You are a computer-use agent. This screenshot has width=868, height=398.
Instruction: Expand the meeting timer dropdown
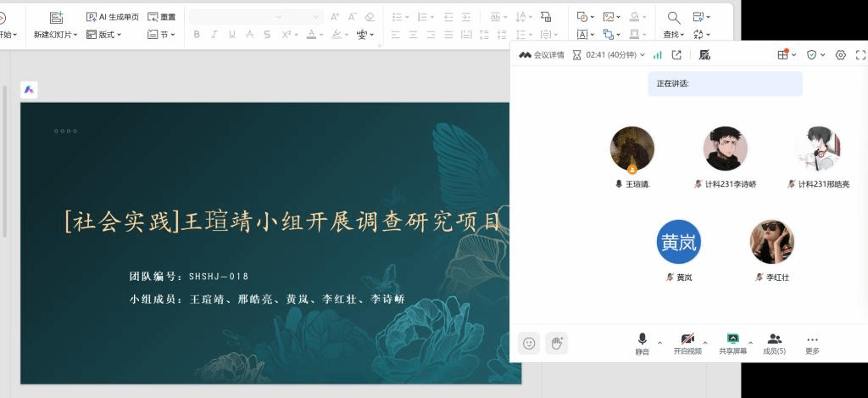point(643,54)
